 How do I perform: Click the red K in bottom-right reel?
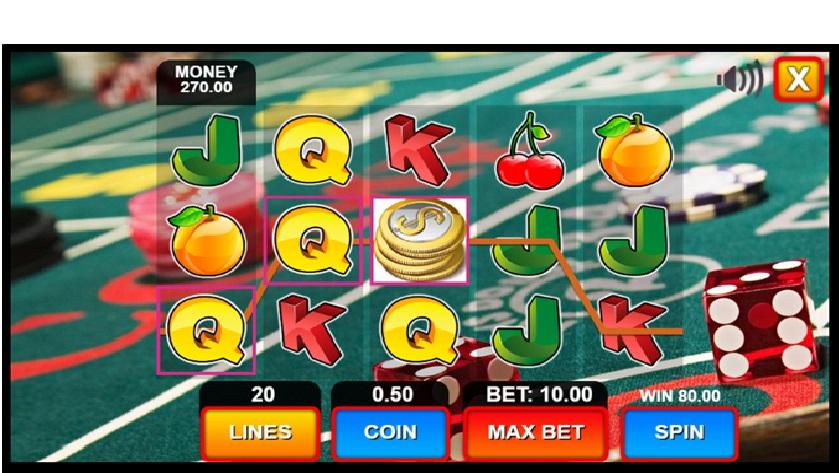[633, 329]
